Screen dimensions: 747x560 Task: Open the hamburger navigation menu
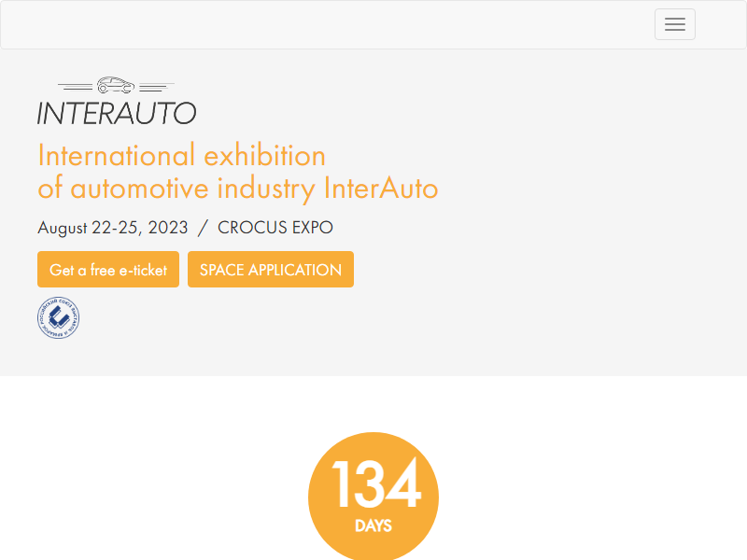coord(674,24)
